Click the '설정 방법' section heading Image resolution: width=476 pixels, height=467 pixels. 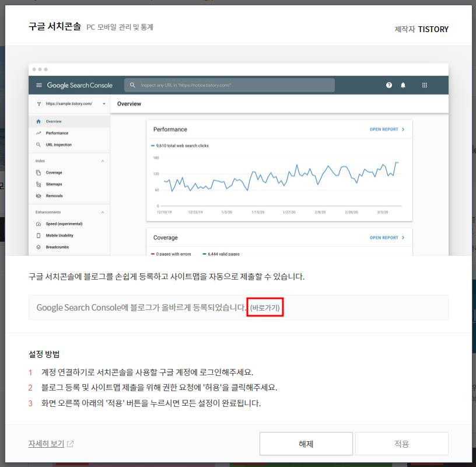click(x=44, y=354)
